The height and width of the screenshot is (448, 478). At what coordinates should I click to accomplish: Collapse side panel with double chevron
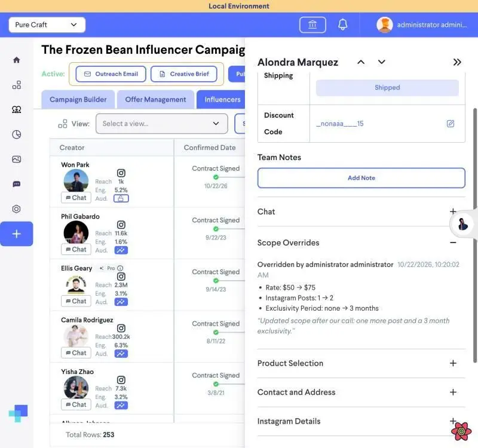[x=457, y=62]
